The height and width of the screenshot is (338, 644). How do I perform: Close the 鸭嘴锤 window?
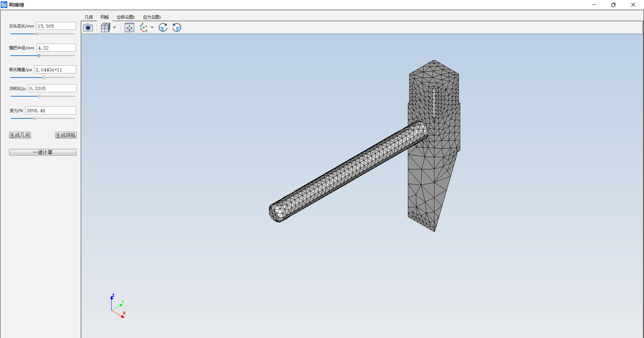click(633, 5)
